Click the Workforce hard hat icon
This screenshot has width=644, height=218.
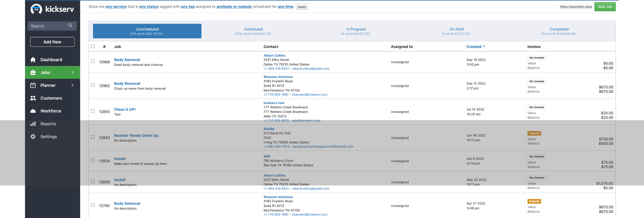click(x=33, y=111)
